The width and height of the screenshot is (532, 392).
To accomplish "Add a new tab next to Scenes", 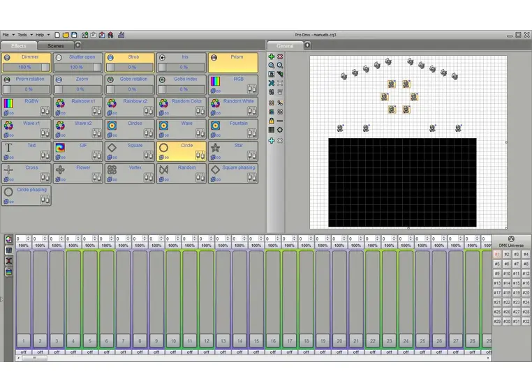I will 79,46.
